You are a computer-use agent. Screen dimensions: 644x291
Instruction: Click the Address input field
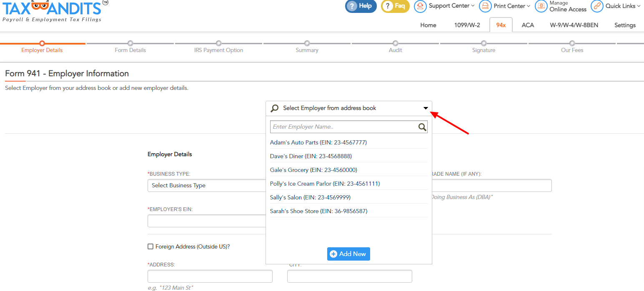tap(210, 276)
